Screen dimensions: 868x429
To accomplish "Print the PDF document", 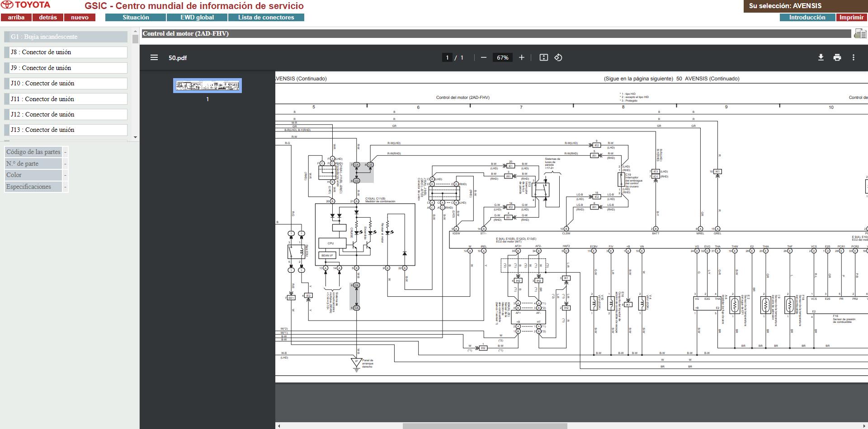I will (837, 57).
